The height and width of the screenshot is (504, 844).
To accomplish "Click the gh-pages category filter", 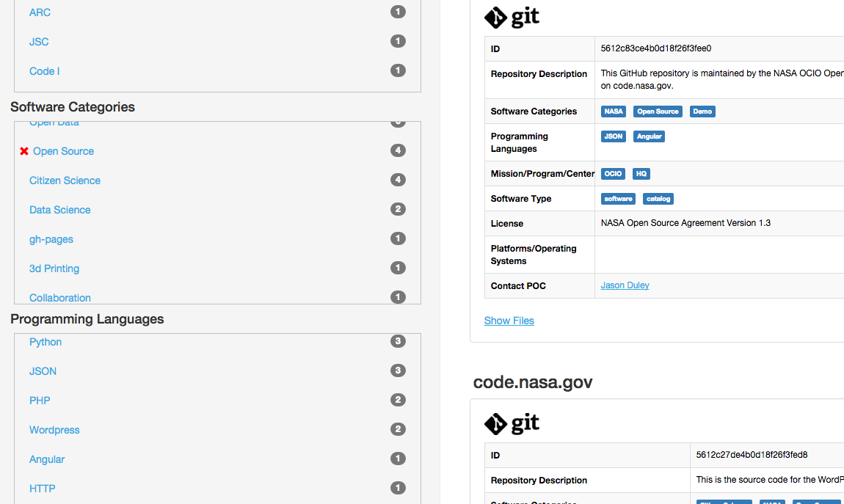I will [x=51, y=239].
